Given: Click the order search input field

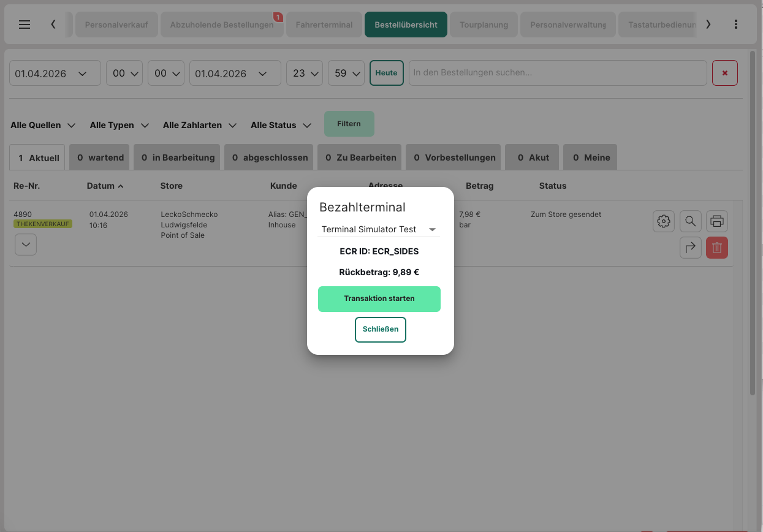Looking at the screenshot, I should point(558,73).
